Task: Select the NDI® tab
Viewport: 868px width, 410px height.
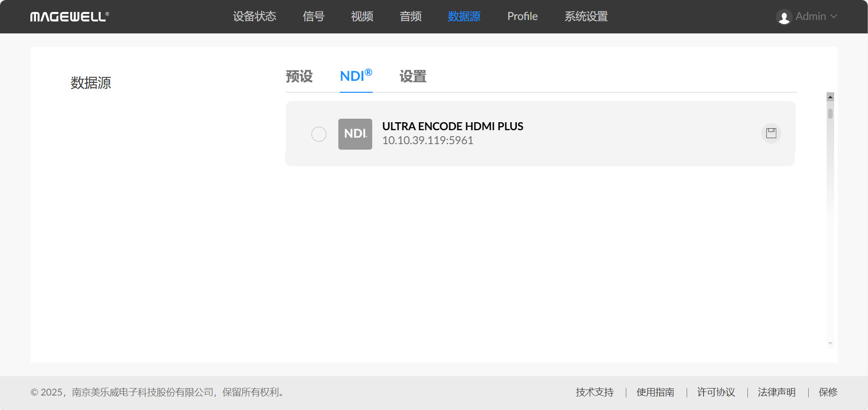Action: (356, 76)
